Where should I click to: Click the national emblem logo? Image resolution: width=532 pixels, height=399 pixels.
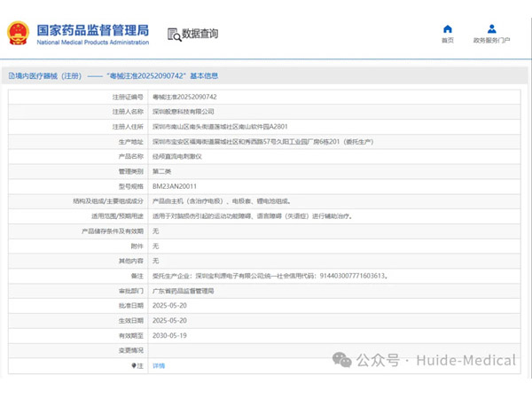[x=18, y=34]
